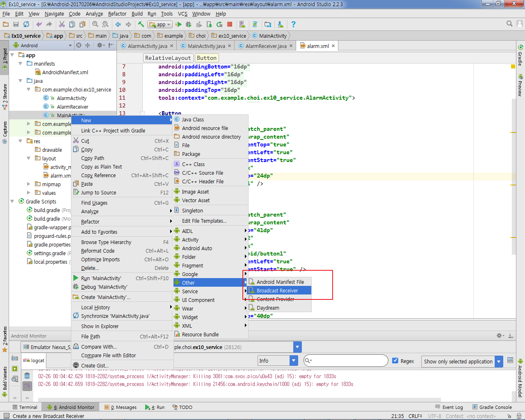Click the Open folder toolbar icon
Image resolution: width=525 pixels, height=420 pixels.
pos(6,25)
